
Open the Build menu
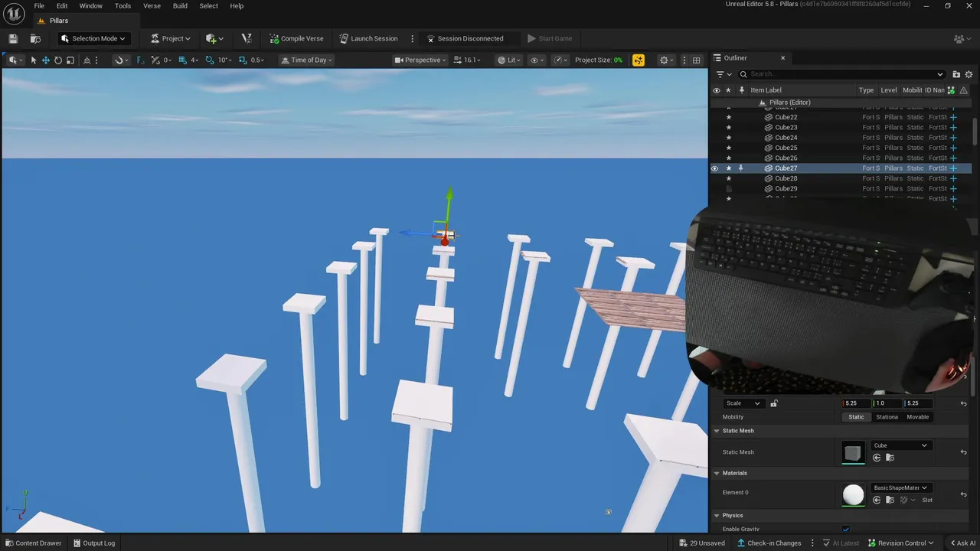(x=180, y=5)
